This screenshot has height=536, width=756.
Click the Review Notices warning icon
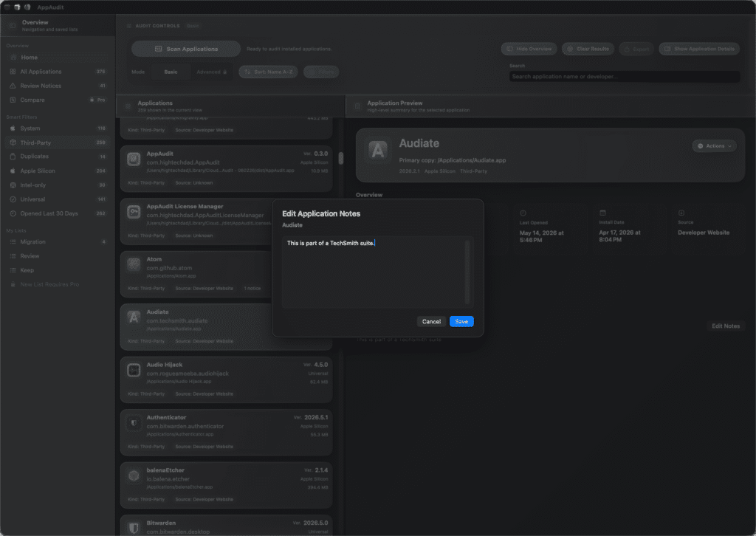pos(13,86)
